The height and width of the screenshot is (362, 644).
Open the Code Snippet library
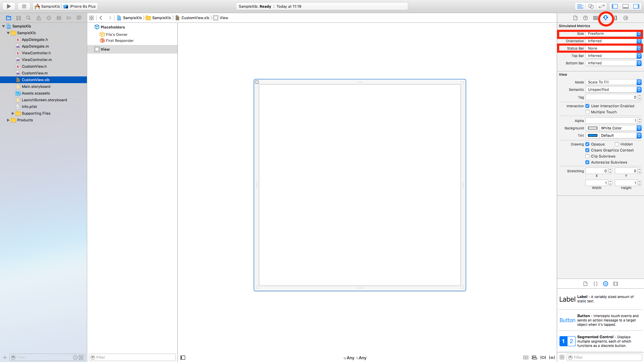pyautogui.click(x=596, y=284)
